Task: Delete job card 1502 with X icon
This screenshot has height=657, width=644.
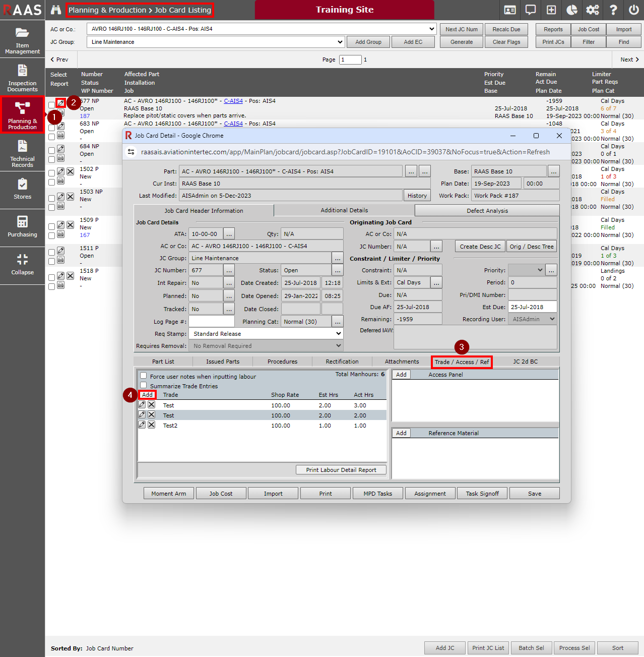Action: pos(71,171)
